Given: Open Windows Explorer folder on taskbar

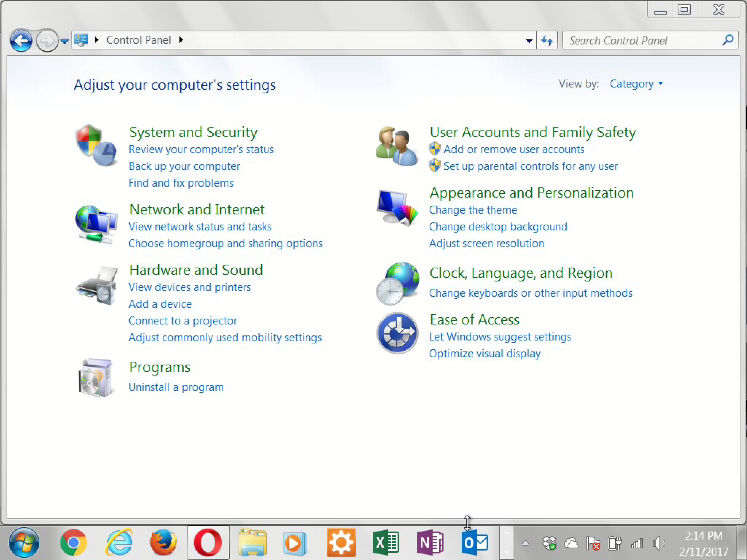Looking at the screenshot, I should click(252, 543).
